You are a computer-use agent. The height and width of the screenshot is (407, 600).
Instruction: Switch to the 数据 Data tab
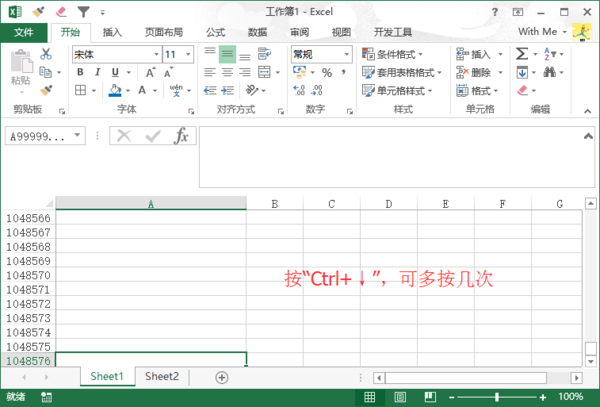pos(257,33)
